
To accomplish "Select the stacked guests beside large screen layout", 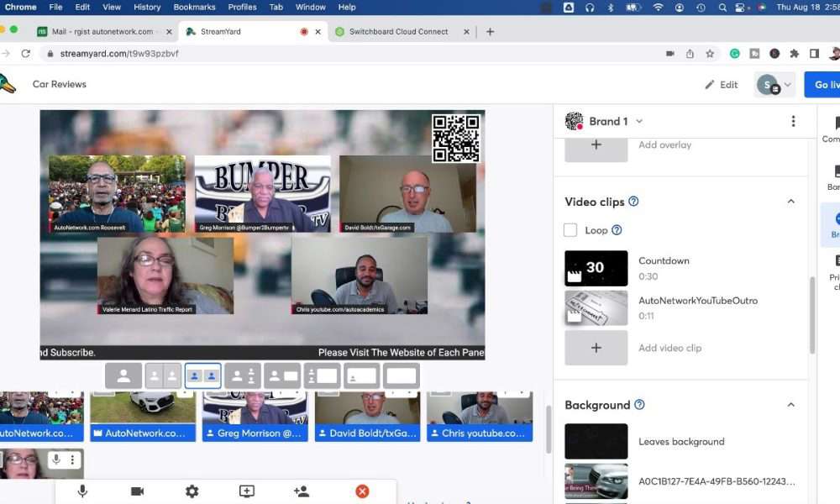I will (x=322, y=376).
